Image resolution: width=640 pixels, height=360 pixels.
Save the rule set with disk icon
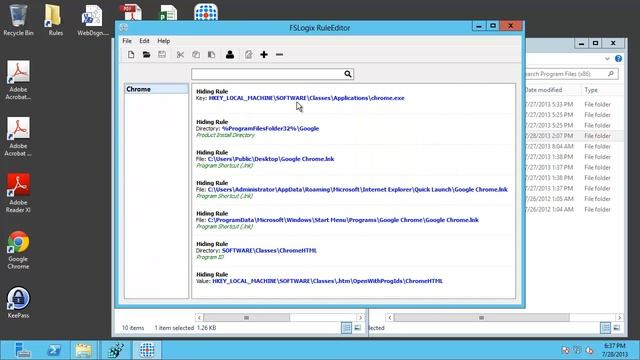[162, 55]
